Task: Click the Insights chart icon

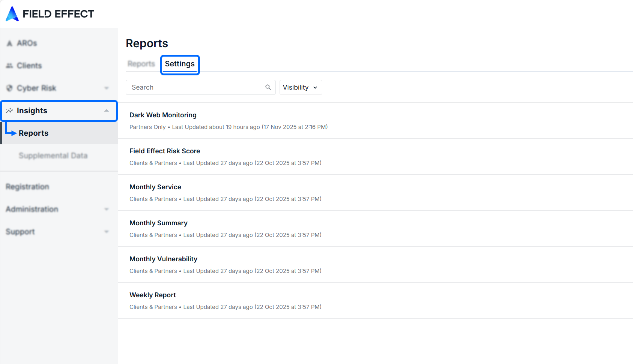Action: (x=9, y=111)
